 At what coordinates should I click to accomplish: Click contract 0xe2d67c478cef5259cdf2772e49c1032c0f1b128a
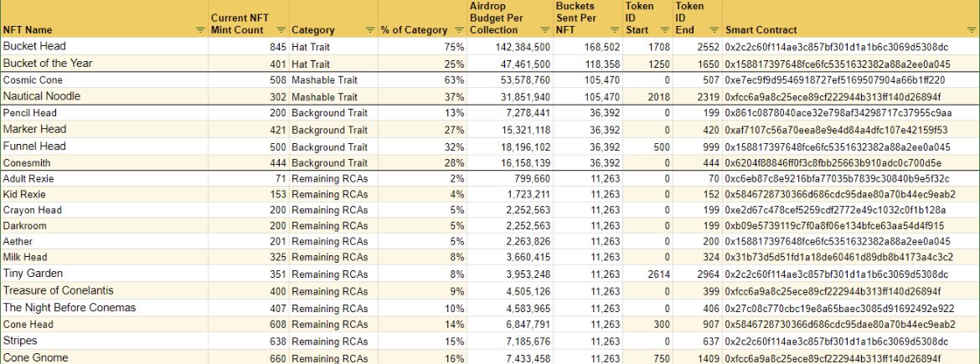pyautogui.click(x=836, y=210)
